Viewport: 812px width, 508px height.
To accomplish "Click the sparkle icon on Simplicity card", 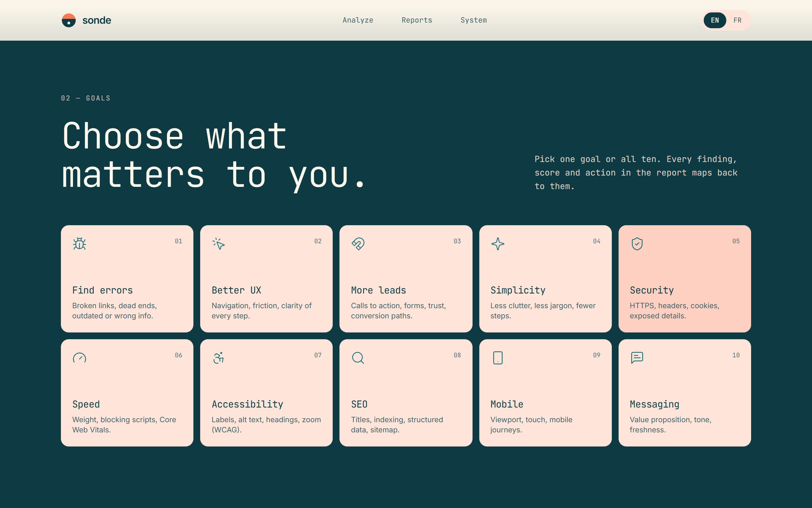I will pyautogui.click(x=498, y=244).
